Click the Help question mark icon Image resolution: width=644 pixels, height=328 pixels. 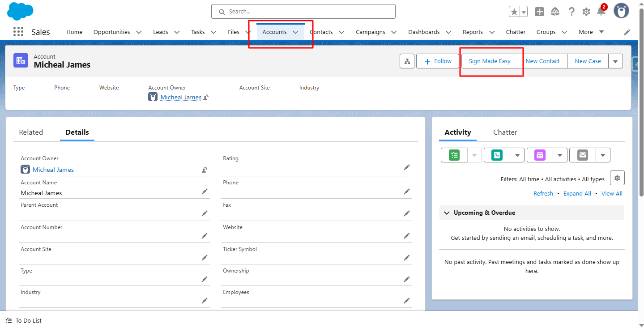[571, 12]
